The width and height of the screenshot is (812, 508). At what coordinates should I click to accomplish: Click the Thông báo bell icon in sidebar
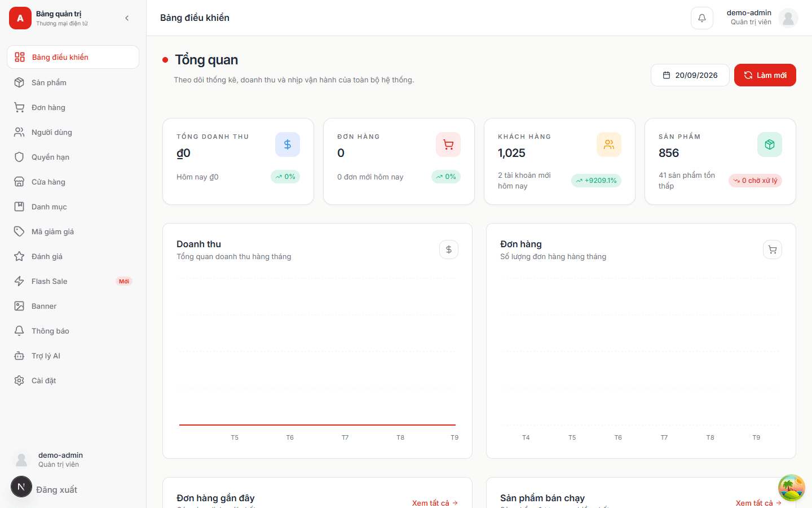(19, 331)
